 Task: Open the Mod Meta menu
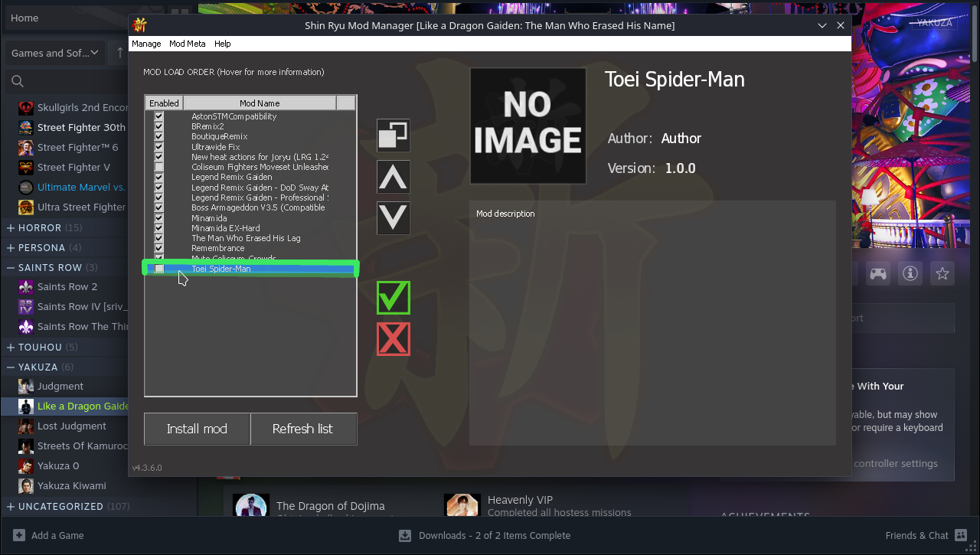tap(188, 44)
